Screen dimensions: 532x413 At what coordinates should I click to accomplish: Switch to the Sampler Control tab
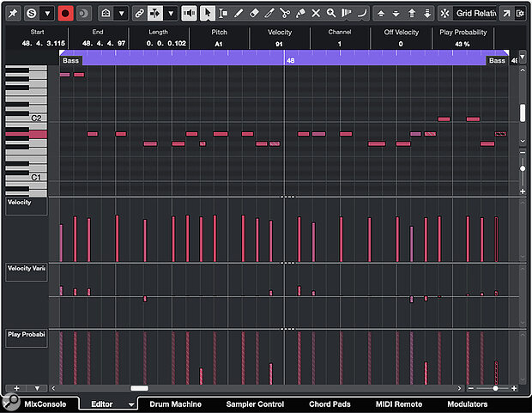255,404
